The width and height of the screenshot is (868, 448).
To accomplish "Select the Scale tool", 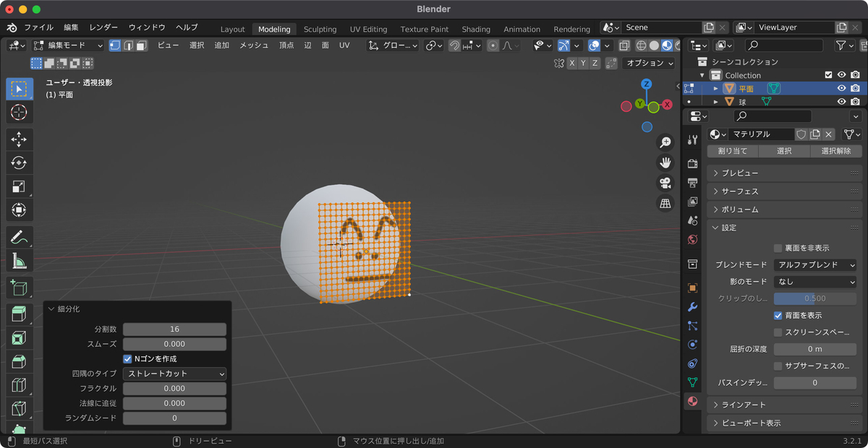I will click(19, 186).
